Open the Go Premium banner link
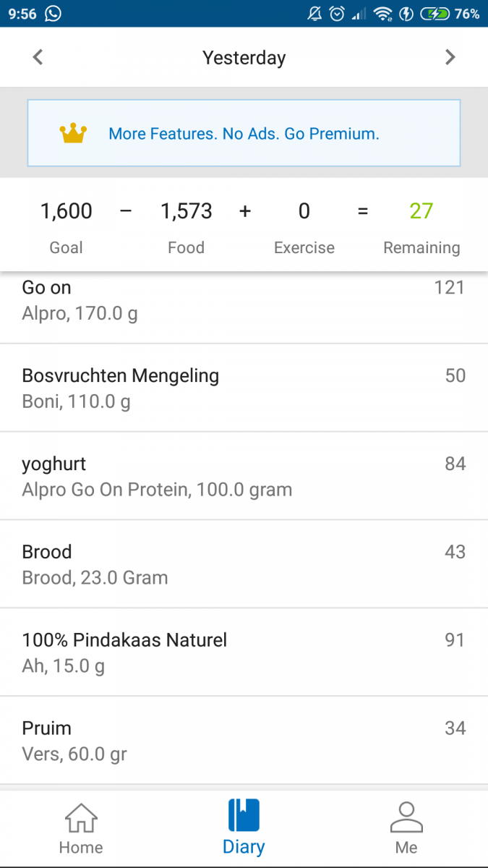The height and width of the screenshot is (868, 488). click(244, 133)
